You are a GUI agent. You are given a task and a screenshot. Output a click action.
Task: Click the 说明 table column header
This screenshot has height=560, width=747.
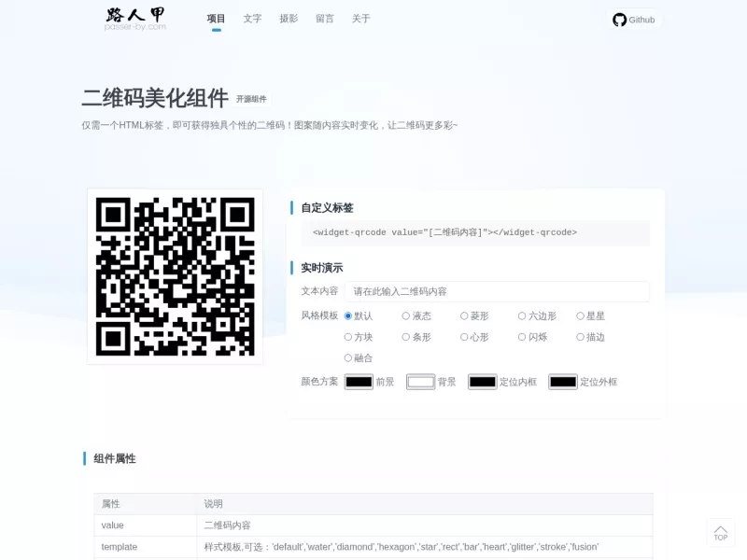click(x=425, y=504)
